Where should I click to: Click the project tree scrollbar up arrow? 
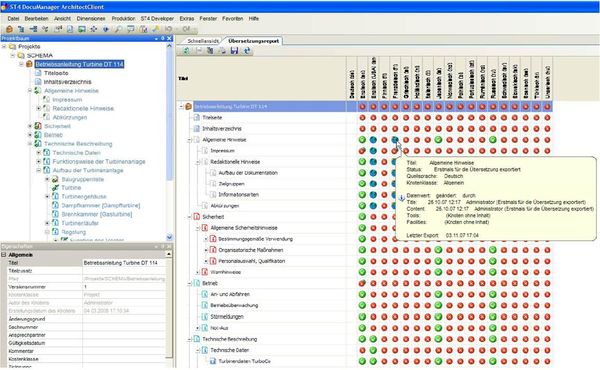169,46
